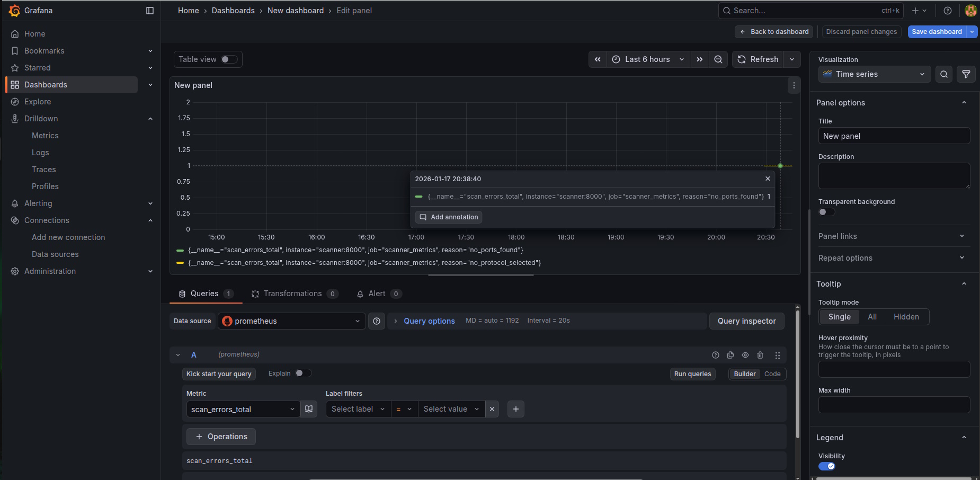Click the Grafana logo icon
Image resolution: width=980 pixels, height=480 pixels.
[14, 11]
